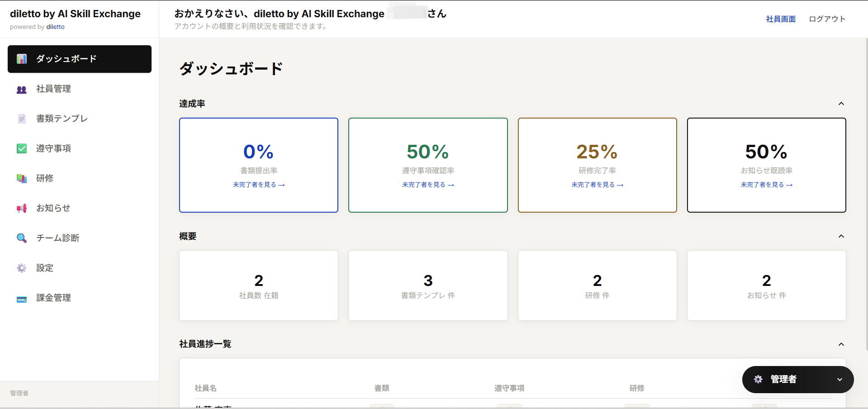Screen dimensions: 868x409
Task: Open 設定 from the sidebar
Action: click(80, 268)
